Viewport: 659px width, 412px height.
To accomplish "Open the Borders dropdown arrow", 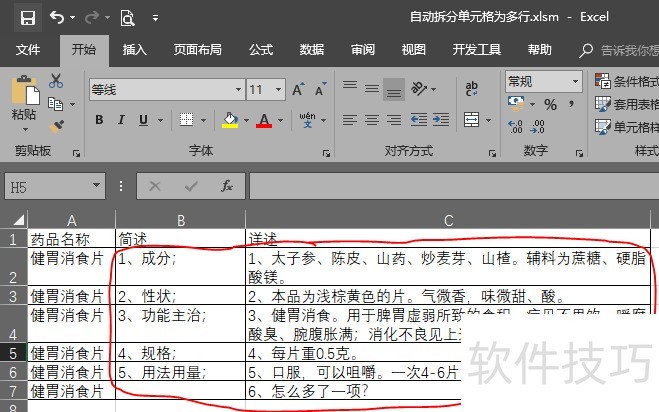I will [x=203, y=120].
